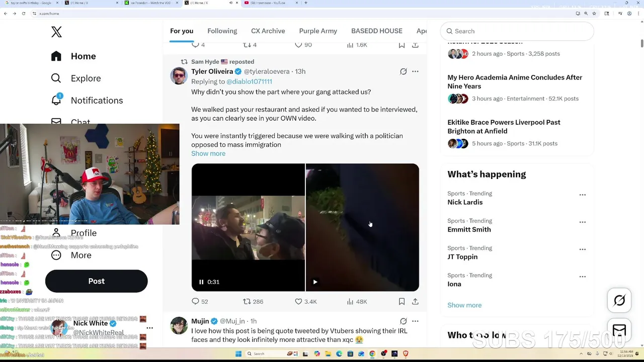
Task: Share the top post beside its bookmark
Action: click(x=415, y=45)
